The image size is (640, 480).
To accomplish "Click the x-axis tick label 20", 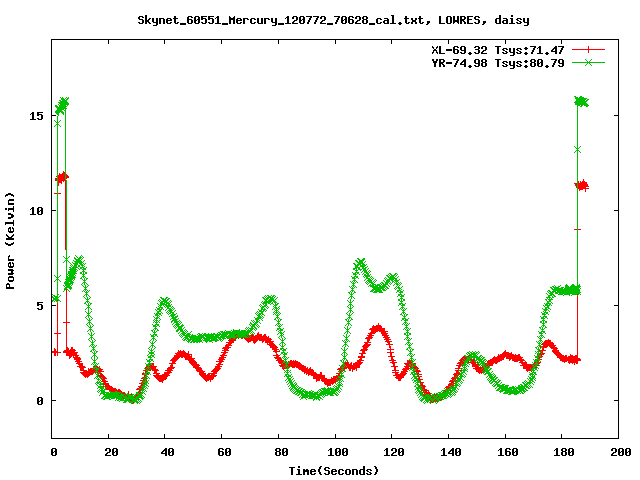I will pyautogui.click(x=111, y=452).
